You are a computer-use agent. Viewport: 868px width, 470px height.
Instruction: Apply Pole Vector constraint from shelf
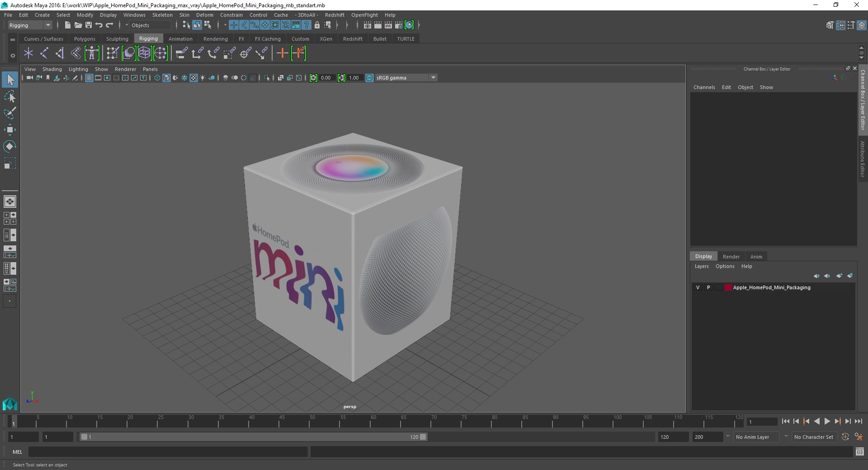click(261, 53)
